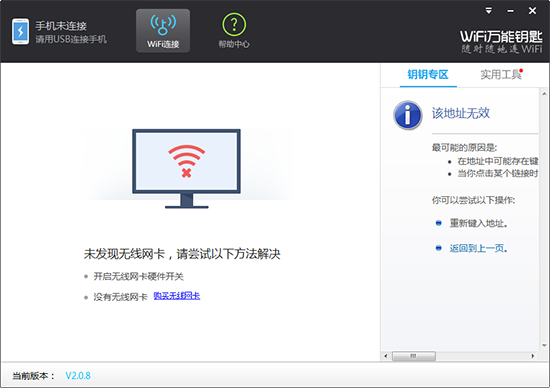Switch to the 实用工具 tab
This screenshot has width=550, height=388.
(501, 75)
